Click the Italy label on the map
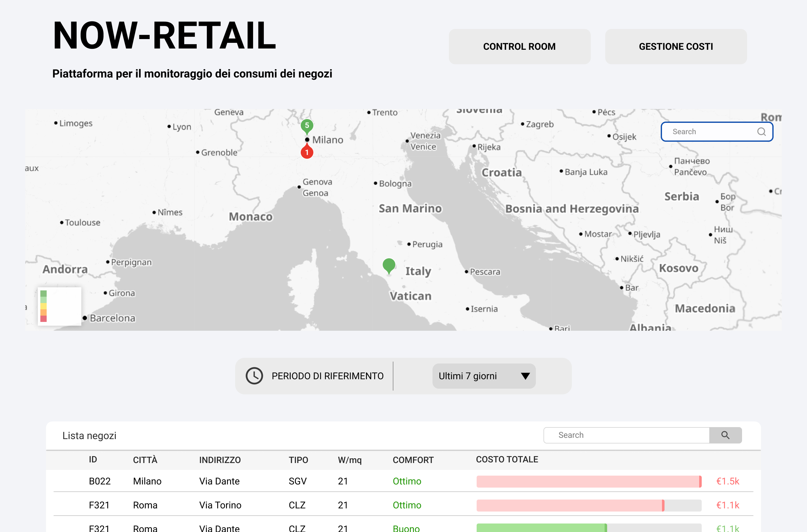The width and height of the screenshot is (807, 532). (x=418, y=272)
